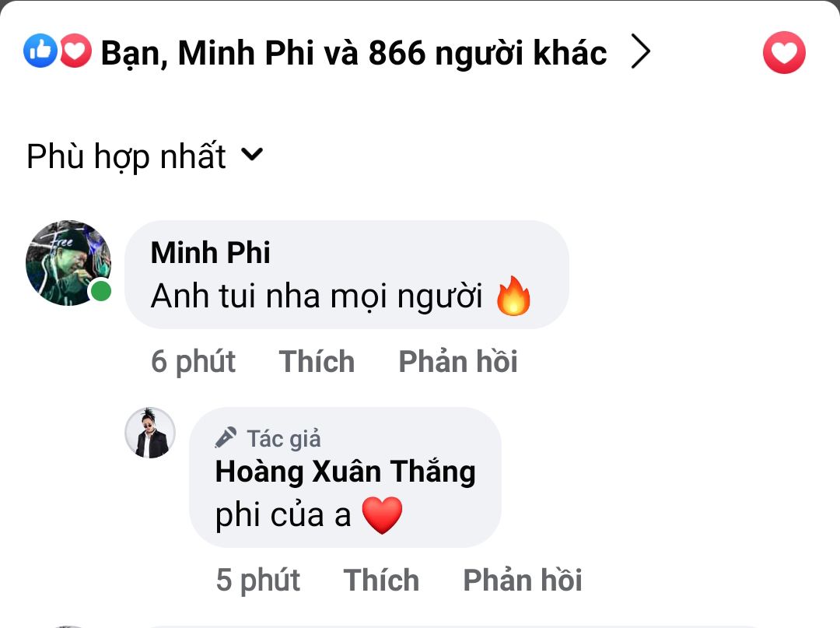The height and width of the screenshot is (628, 840).
Task: Click the 6 phút timestamp
Action: click(193, 362)
